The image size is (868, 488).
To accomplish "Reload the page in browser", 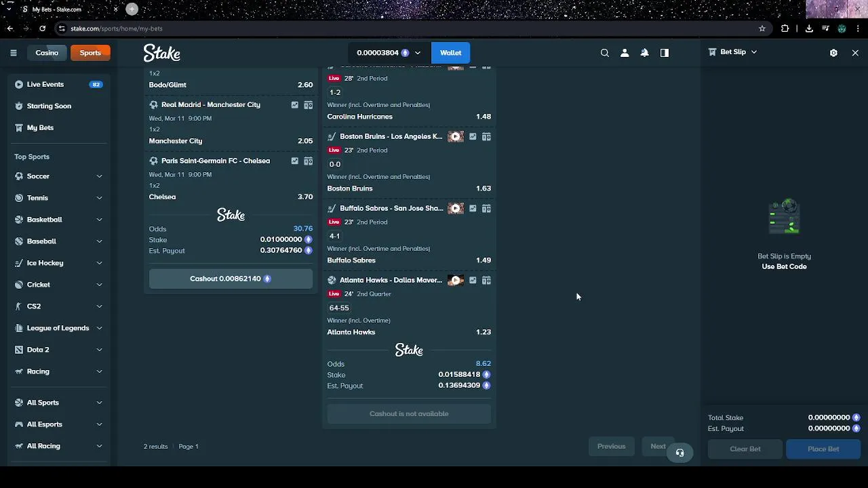I will (x=42, y=28).
